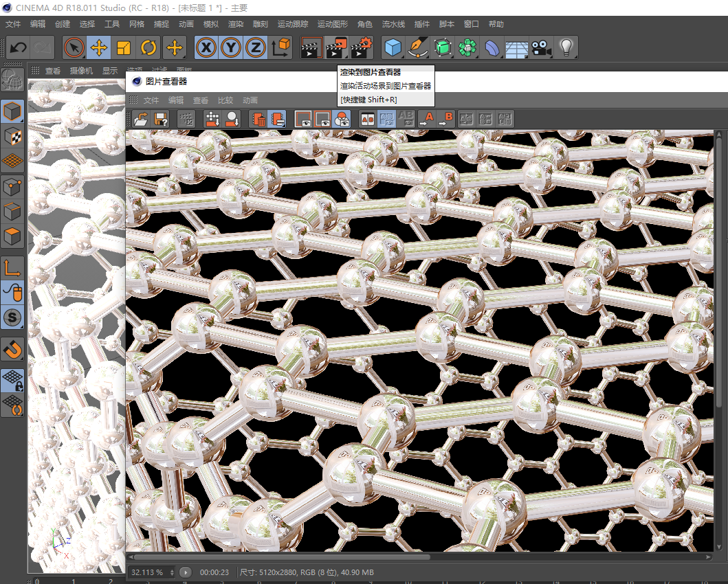
Task: Click Picture Viewer Save As icon
Action: point(161,120)
